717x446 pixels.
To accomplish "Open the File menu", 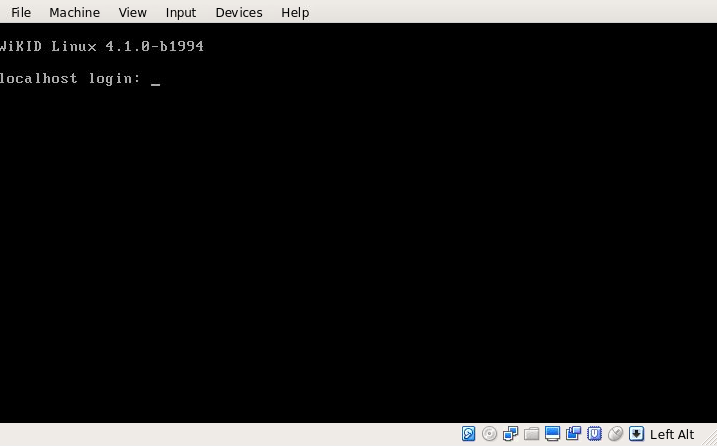I will 21,12.
